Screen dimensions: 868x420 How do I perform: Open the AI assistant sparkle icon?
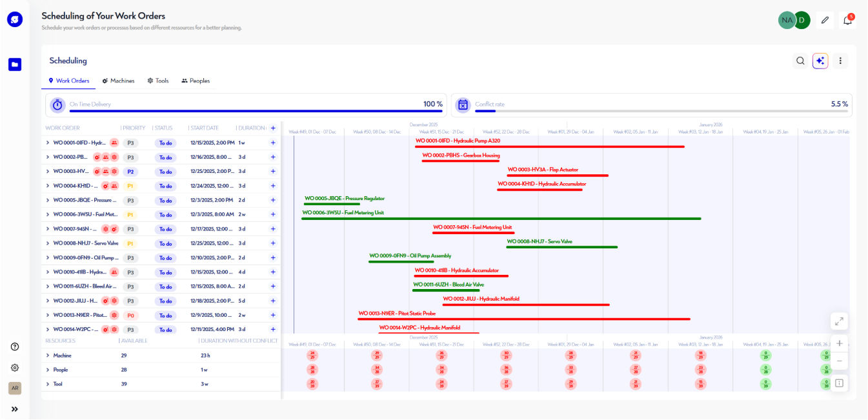point(820,60)
